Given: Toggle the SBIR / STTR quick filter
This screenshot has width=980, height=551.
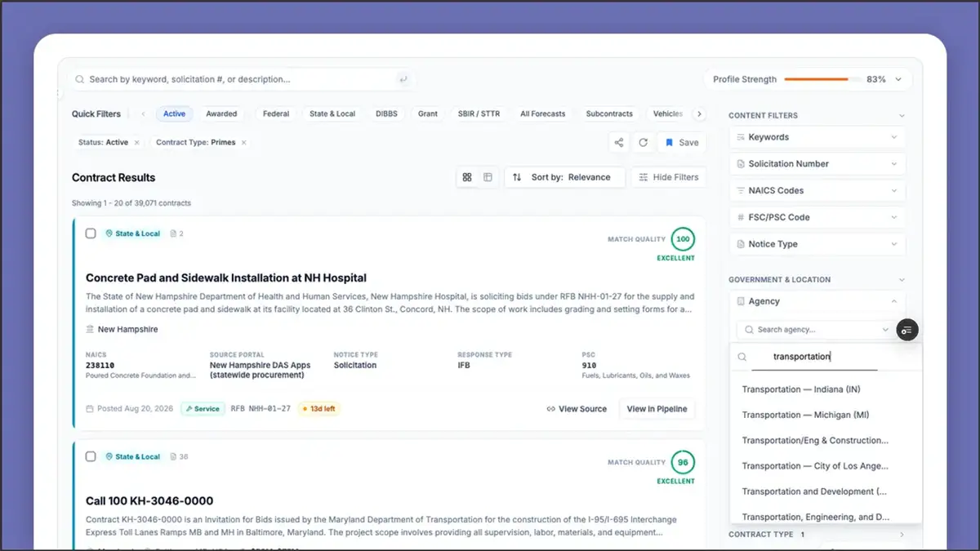Looking at the screenshot, I should 479,113.
